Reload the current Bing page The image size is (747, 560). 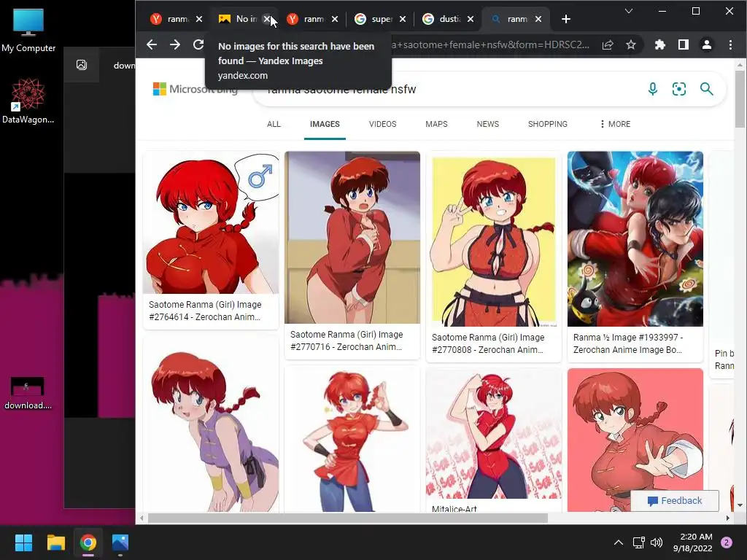(x=198, y=44)
